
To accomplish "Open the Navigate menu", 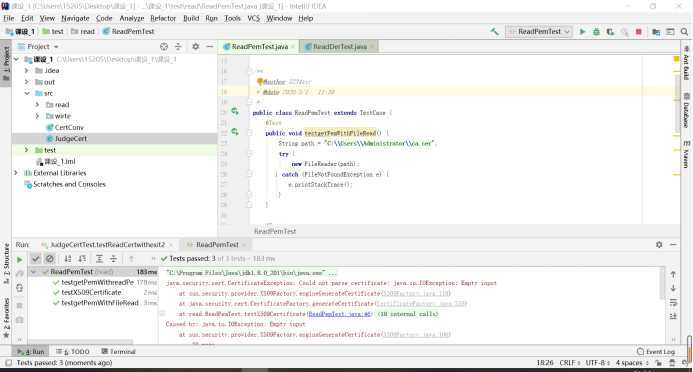I will click(x=75, y=18).
